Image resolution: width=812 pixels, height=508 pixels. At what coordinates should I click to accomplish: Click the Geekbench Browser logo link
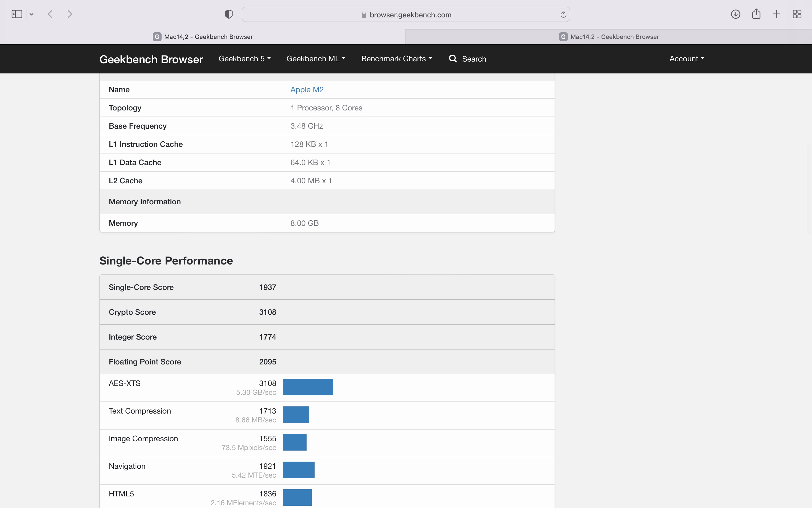click(x=151, y=59)
